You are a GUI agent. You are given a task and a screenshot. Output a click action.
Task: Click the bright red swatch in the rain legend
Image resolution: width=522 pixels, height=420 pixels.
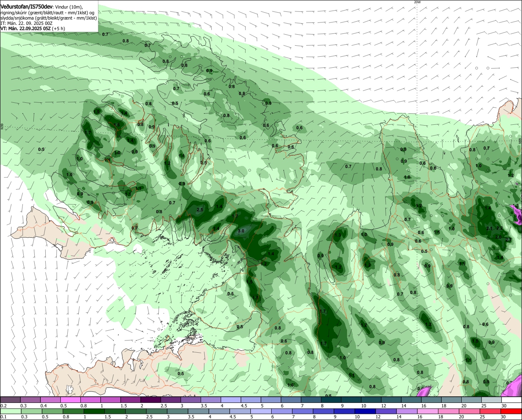(x=511, y=411)
